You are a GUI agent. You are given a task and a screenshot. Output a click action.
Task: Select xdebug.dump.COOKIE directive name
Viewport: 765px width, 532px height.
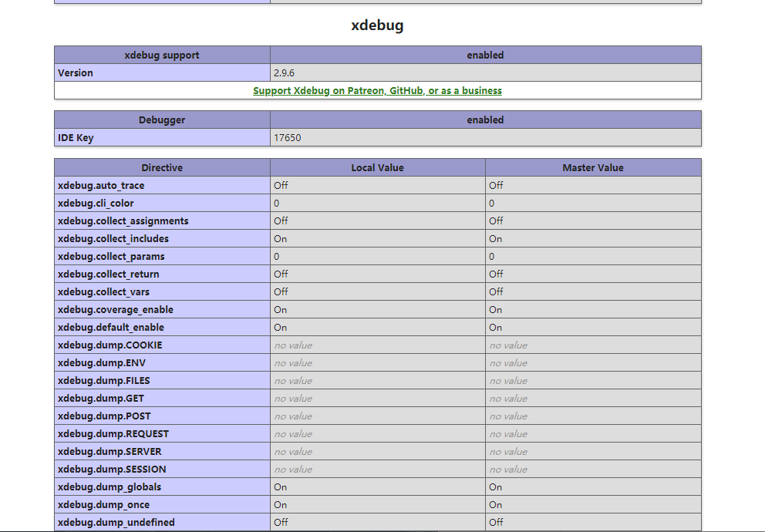[x=110, y=345]
